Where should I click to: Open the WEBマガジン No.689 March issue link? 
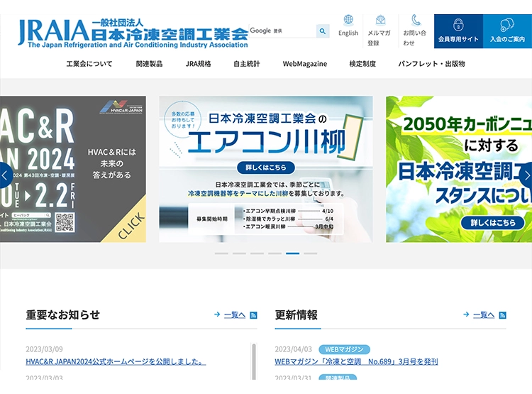(x=356, y=362)
